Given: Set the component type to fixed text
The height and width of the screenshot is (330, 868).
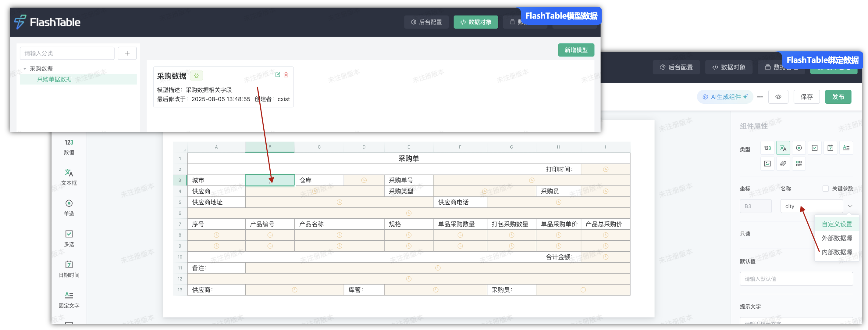Looking at the screenshot, I should point(846,148).
